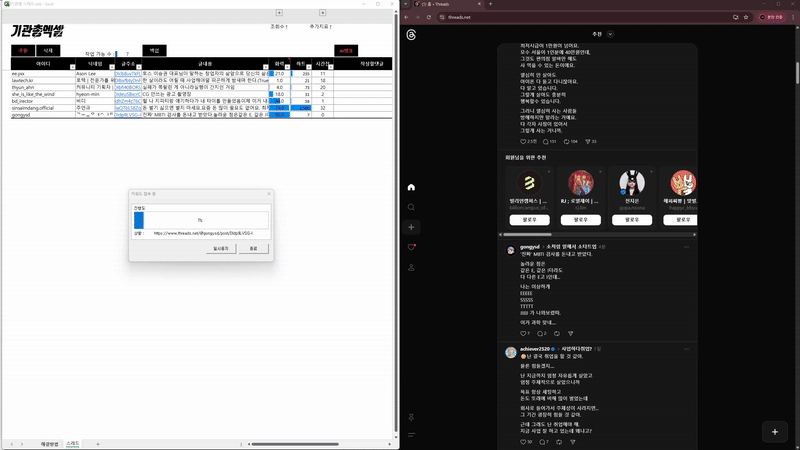Open filter dropdown on nickname column
Viewport: 800px width, 450px height.
(x=112, y=67)
